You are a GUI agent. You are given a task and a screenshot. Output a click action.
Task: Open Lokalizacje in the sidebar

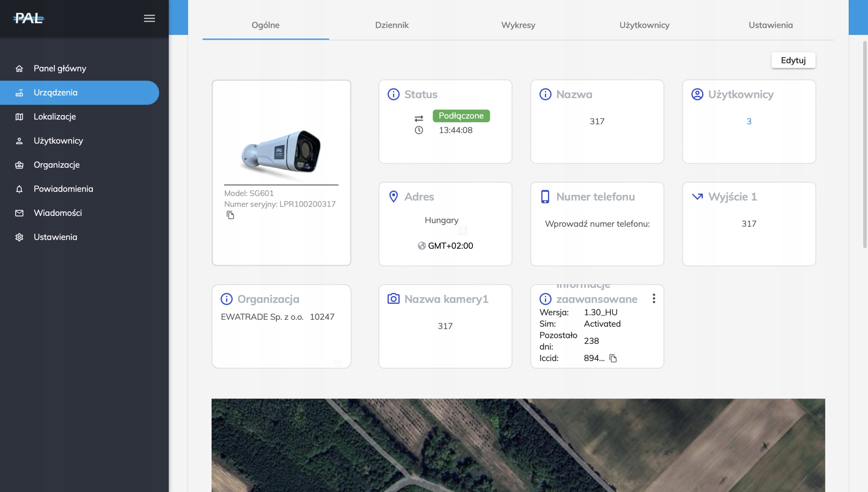point(55,117)
